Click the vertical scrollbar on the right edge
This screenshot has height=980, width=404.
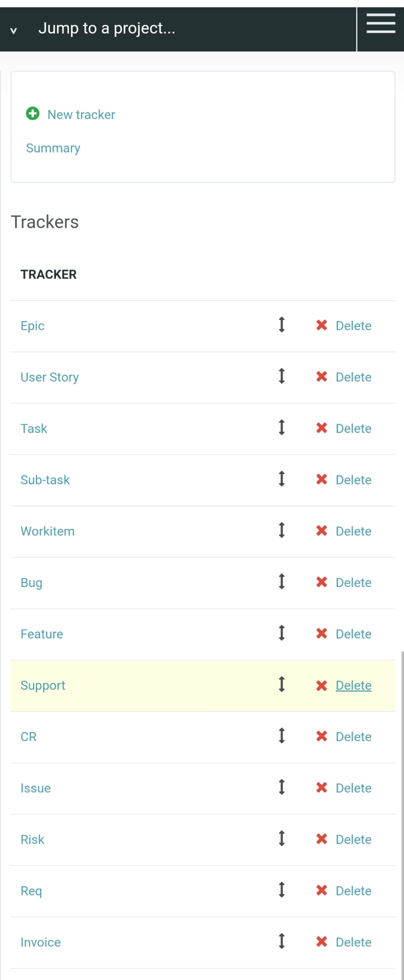(402, 815)
